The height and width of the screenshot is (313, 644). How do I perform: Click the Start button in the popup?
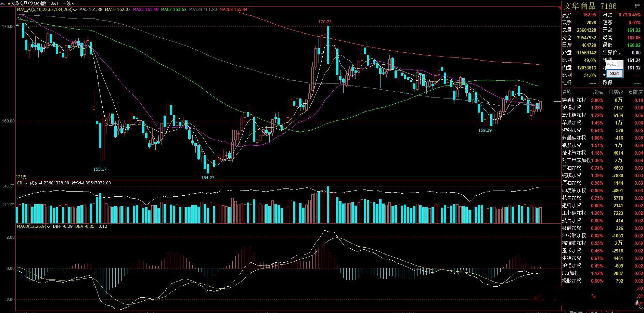[x=614, y=73]
